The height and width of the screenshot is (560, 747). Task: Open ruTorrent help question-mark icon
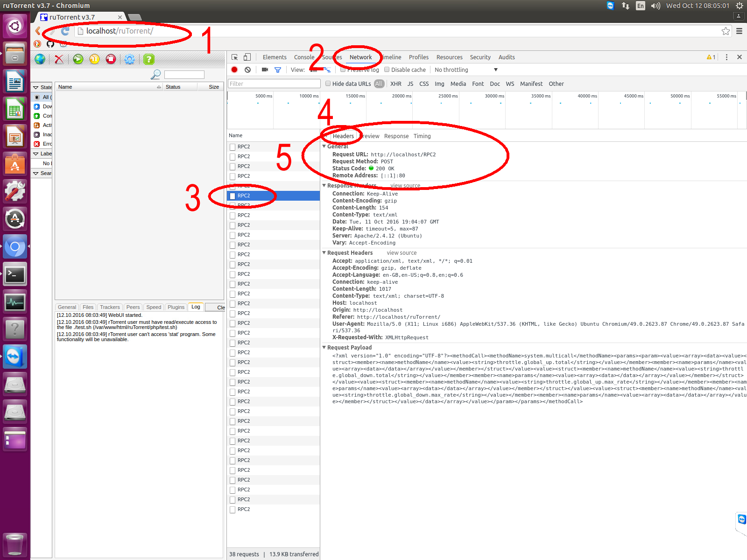click(149, 59)
